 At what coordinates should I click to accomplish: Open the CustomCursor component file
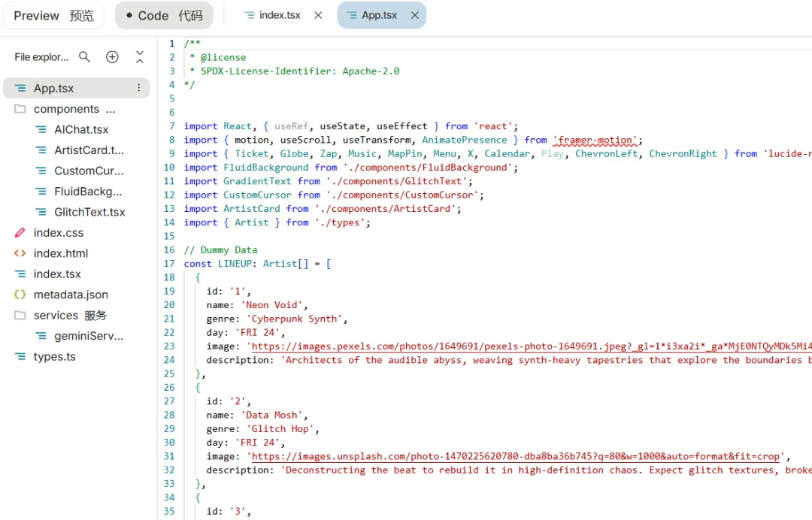(79, 171)
